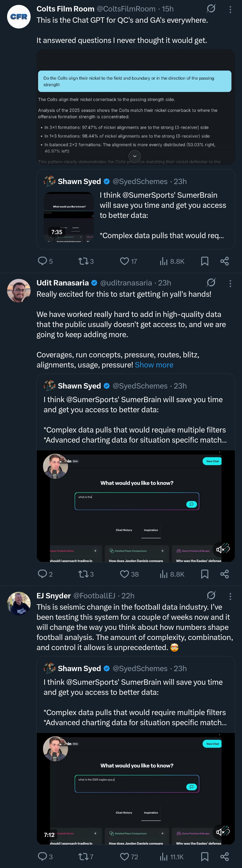Viewport: 242px width, 868px height.
Task: Show more of Udit Ranasaria's post
Action: point(154,365)
